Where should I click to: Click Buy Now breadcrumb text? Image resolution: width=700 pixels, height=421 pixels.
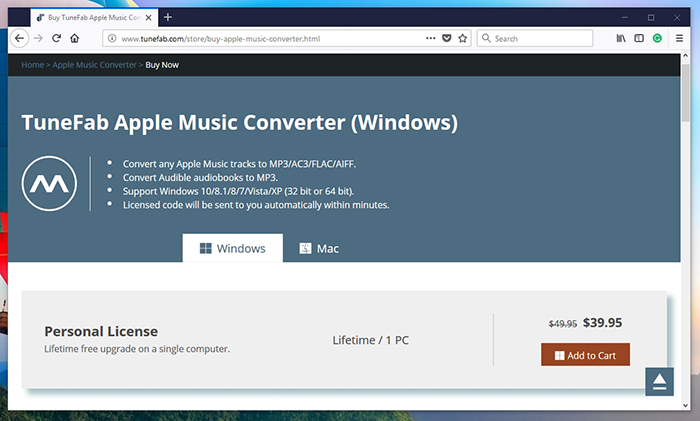click(162, 65)
